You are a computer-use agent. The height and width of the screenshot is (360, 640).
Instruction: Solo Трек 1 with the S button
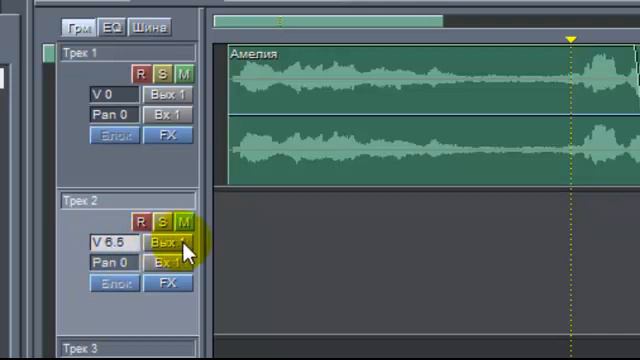click(162, 74)
